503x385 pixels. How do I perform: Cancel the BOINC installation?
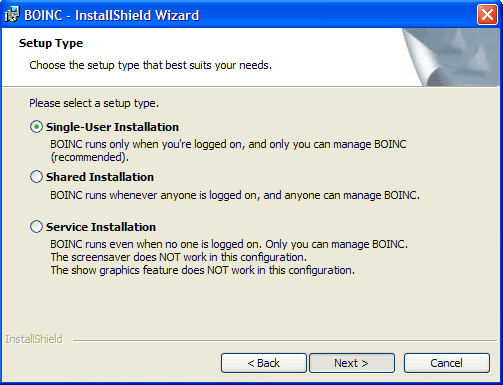(447, 363)
